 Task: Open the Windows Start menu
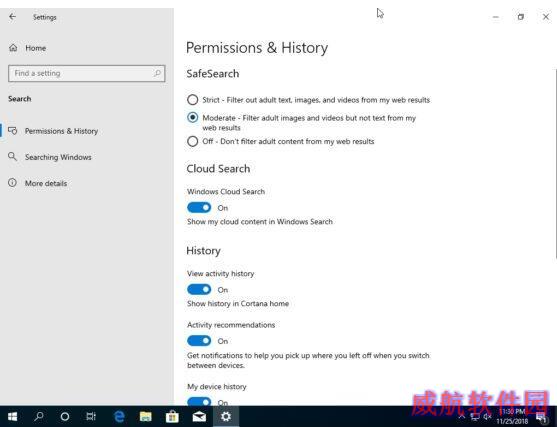click(x=12, y=416)
